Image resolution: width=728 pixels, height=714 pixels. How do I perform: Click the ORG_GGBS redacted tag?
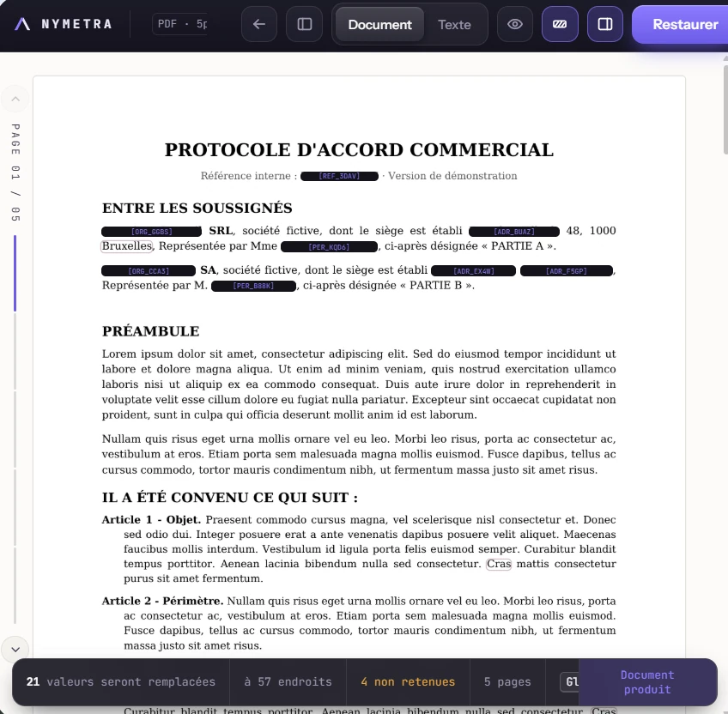(151, 231)
